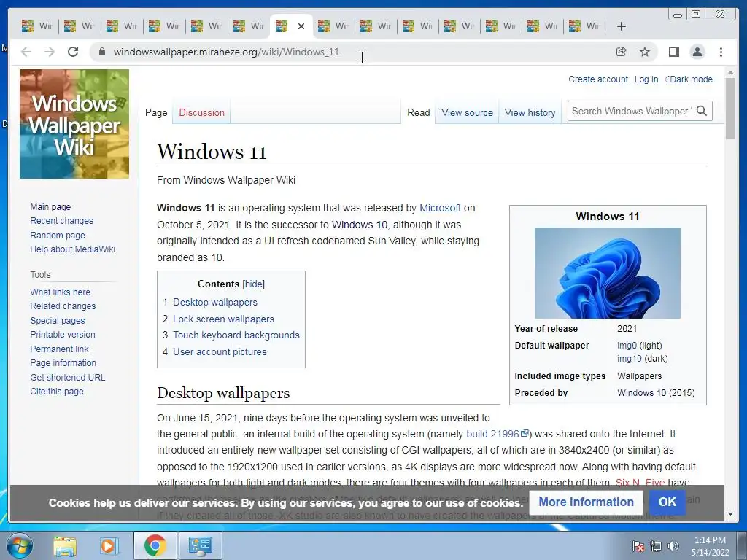Click the network tray icon

(x=656, y=546)
